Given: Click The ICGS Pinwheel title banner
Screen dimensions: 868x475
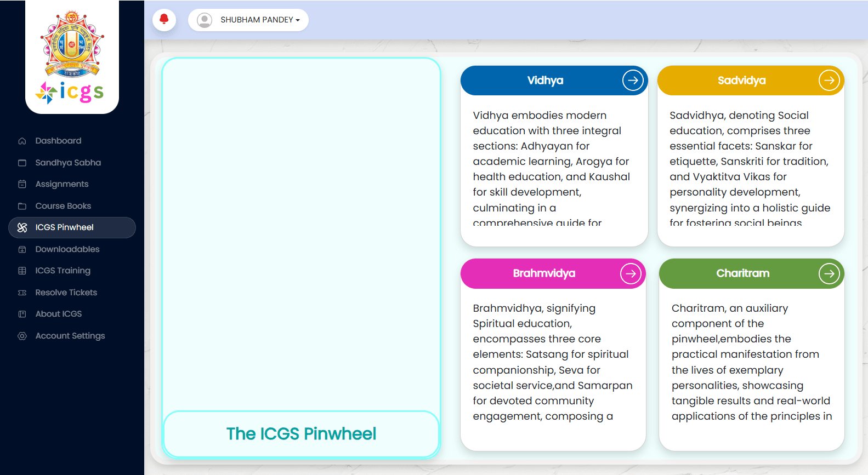Looking at the screenshot, I should pos(301,434).
